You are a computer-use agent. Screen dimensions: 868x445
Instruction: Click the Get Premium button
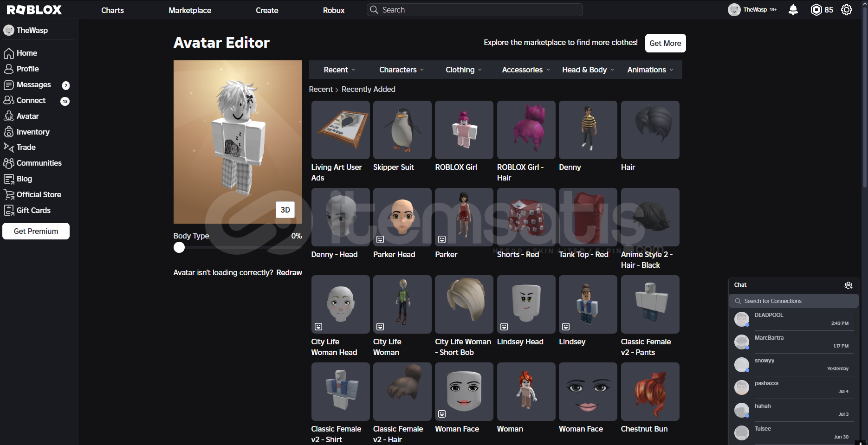click(36, 231)
